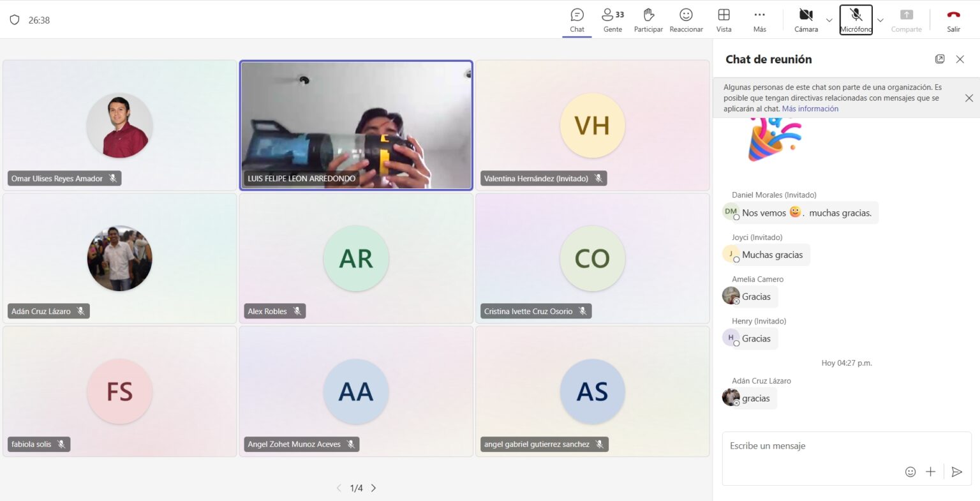
Task: Expand the camera options dropdown arrow
Action: pyautogui.click(x=829, y=20)
